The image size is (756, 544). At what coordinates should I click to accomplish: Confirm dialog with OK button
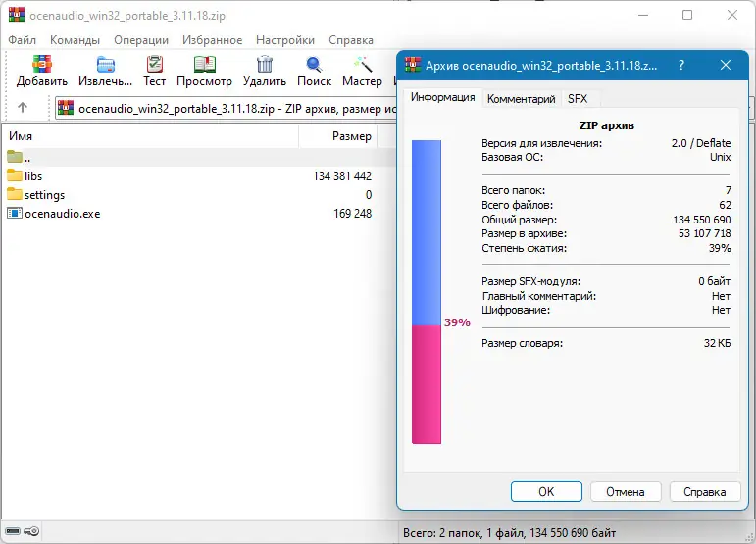tap(546, 491)
